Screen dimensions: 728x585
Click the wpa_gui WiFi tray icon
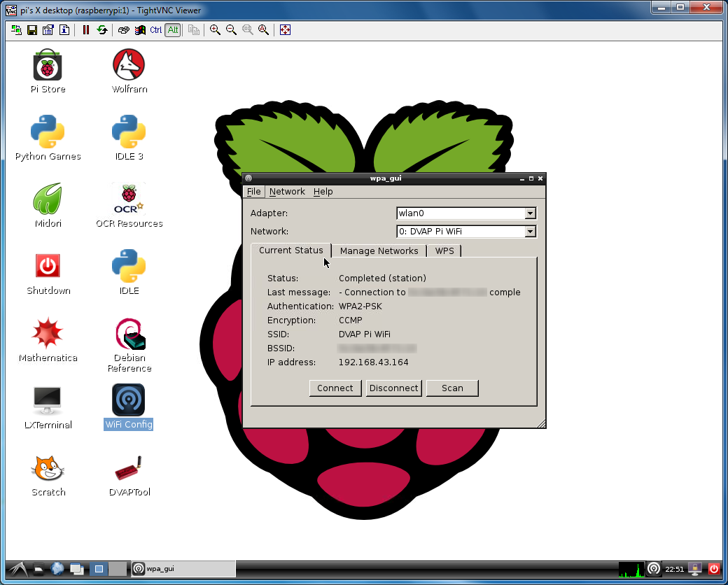pos(653,569)
